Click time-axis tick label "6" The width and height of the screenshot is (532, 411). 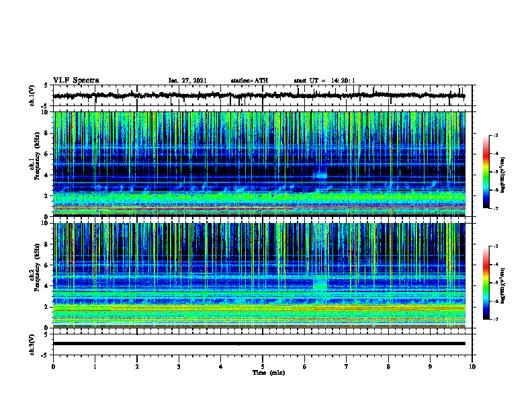click(x=305, y=367)
